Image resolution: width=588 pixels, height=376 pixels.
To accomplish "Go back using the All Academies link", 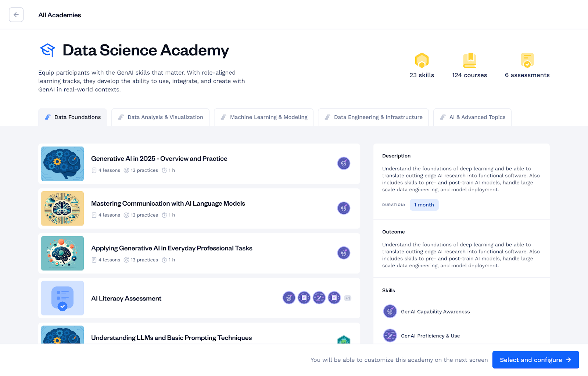I will point(60,15).
